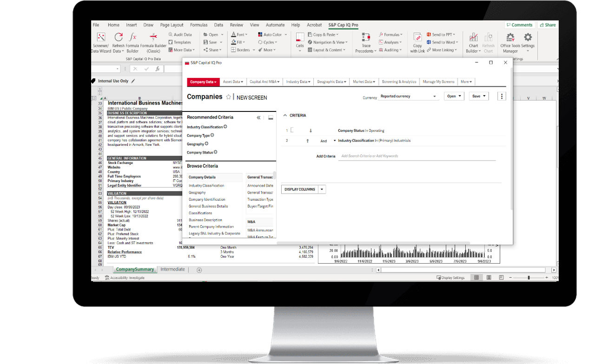Select Business Description in Browse Criteria
This screenshot has width=595, height=364.
205,220
